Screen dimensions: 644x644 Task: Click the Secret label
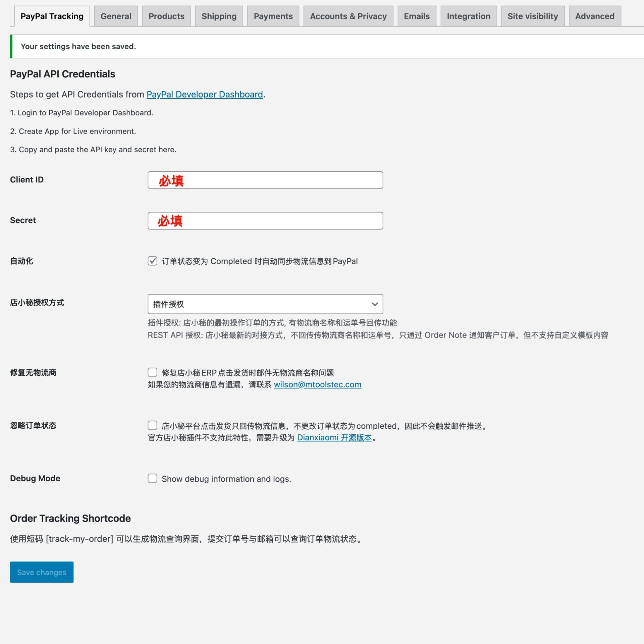[x=23, y=220]
